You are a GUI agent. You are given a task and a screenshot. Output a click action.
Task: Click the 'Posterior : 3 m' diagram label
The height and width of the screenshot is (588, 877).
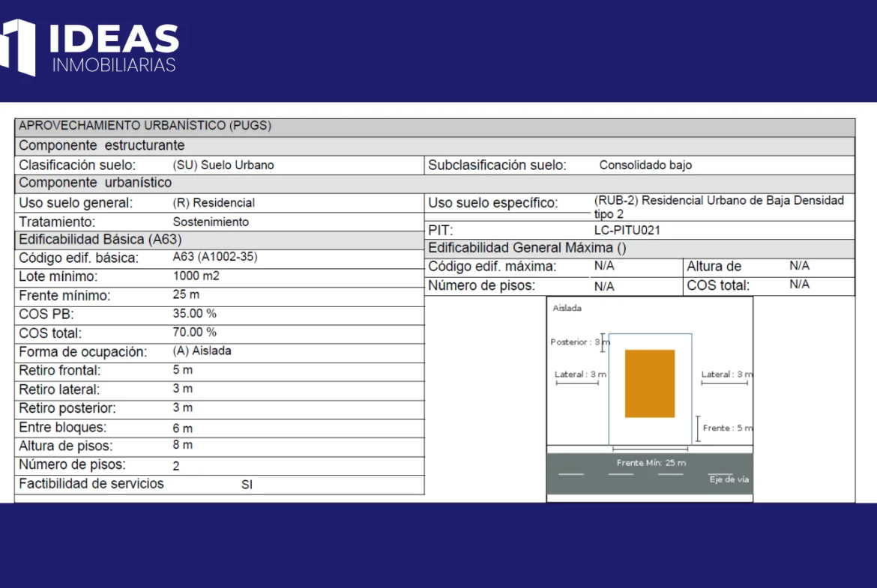click(x=580, y=342)
